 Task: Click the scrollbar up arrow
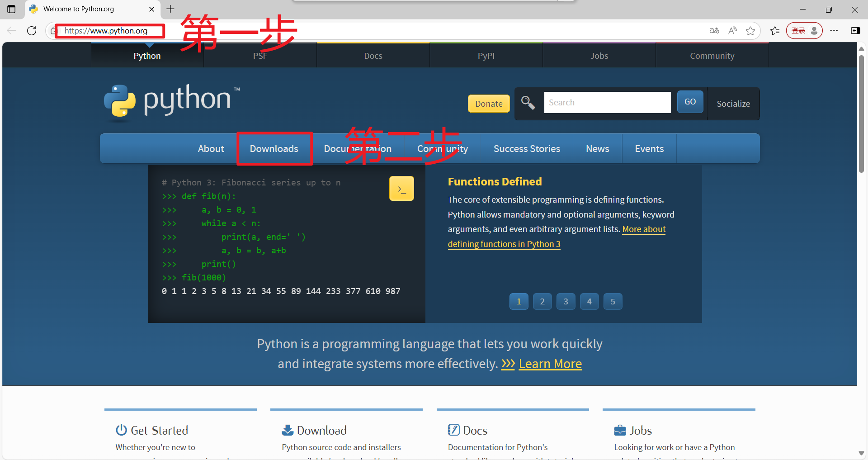[861, 48]
